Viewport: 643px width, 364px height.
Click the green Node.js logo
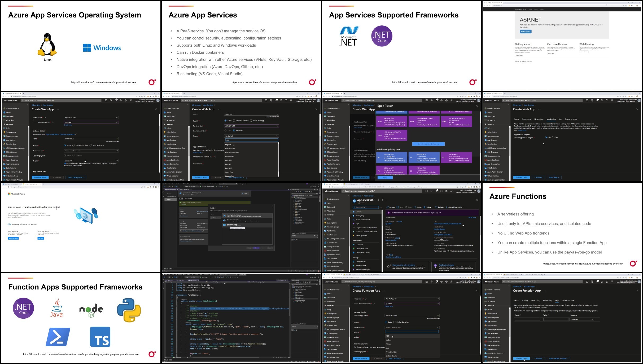point(91,310)
